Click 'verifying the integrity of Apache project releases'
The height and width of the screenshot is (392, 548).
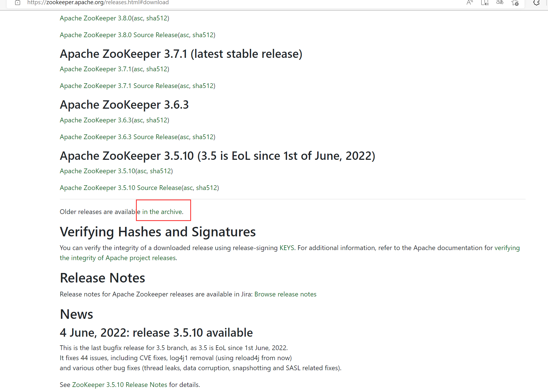[118, 258]
